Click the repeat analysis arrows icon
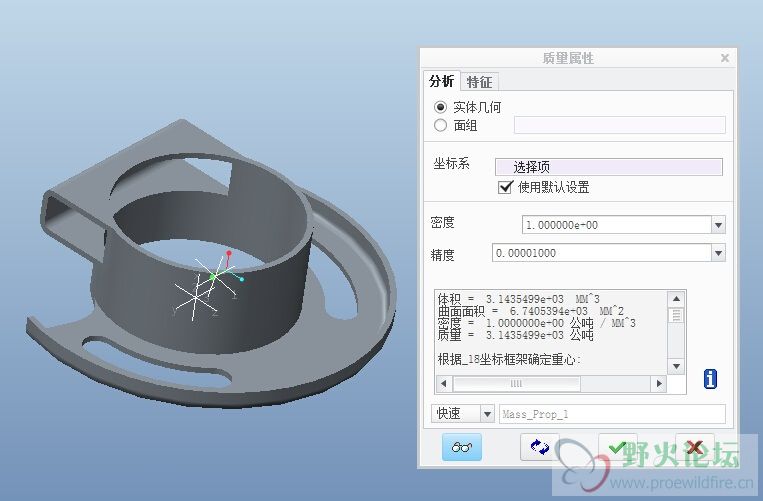 coord(540,447)
